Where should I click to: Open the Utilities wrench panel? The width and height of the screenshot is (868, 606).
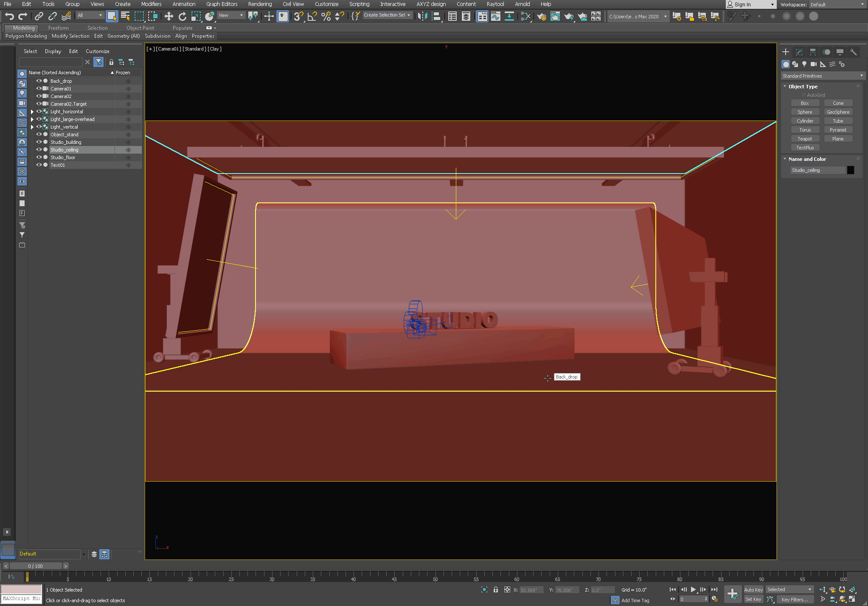[x=853, y=52]
